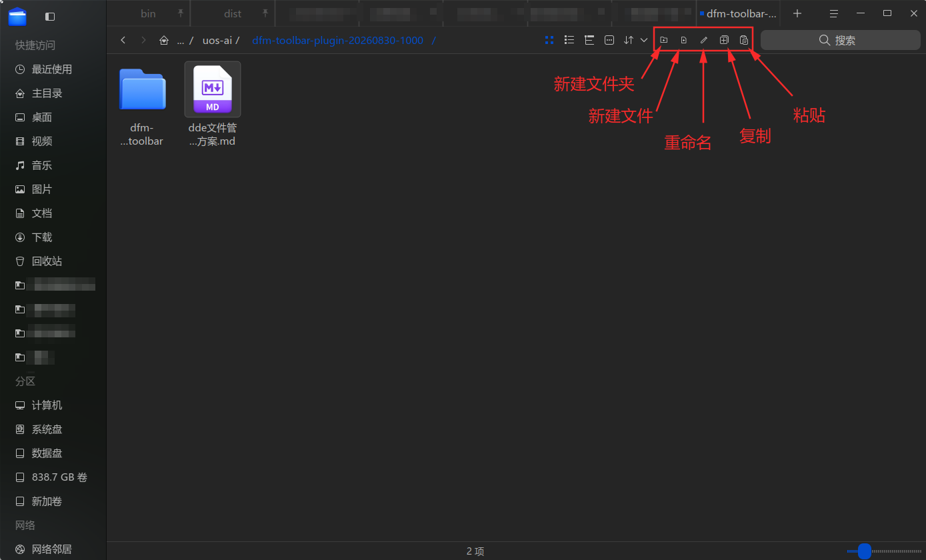Image resolution: width=926 pixels, height=560 pixels.
Task: Switch to the bin tab
Action: [x=148, y=13]
